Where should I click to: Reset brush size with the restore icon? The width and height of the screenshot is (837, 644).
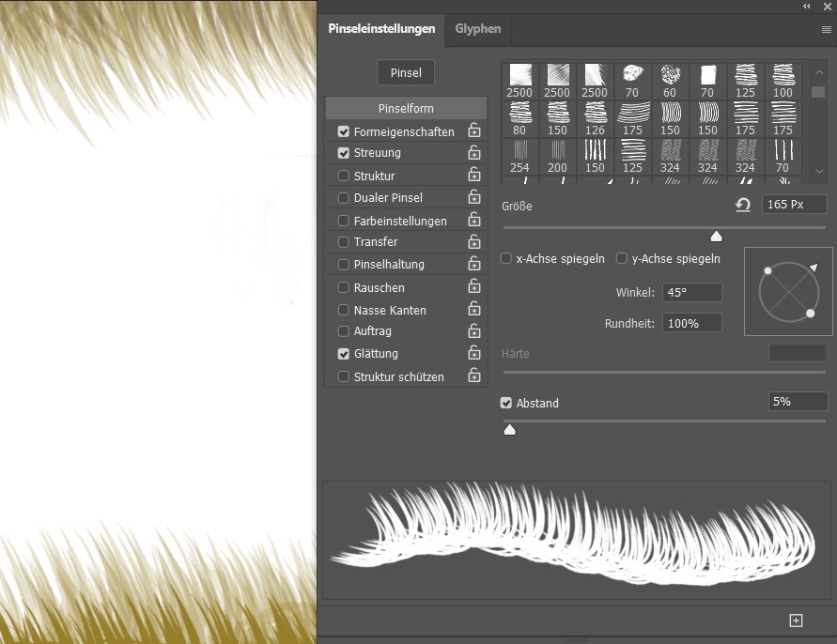click(x=743, y=205)
